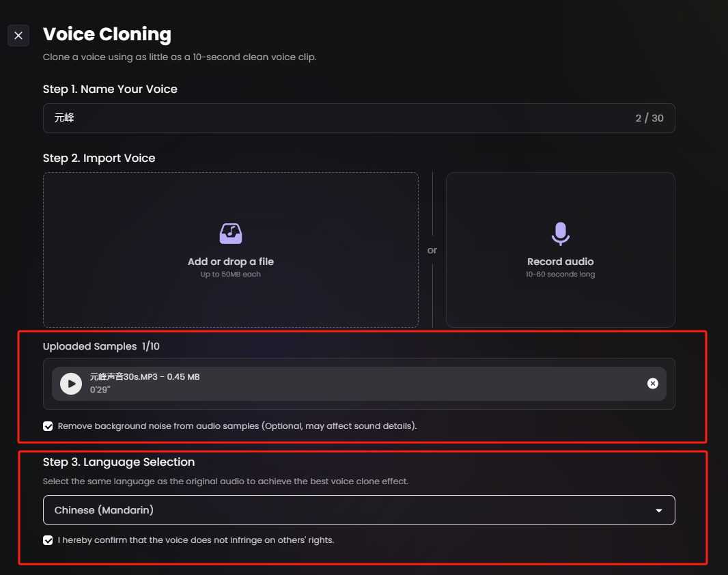Click the 'I hereby confirm' rights statement text

[196, 540]
